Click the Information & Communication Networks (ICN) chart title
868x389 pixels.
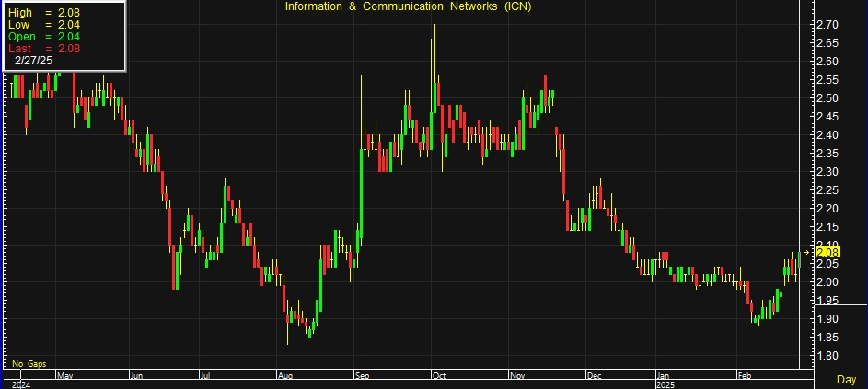408,6
